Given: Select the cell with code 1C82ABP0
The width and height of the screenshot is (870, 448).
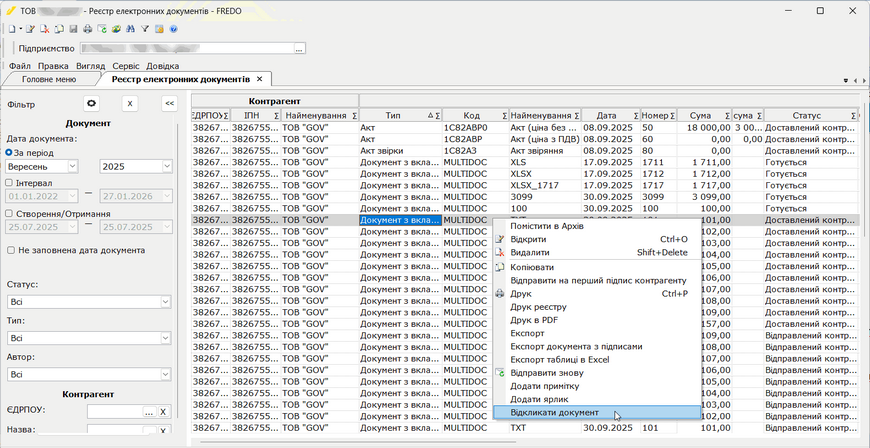Looking at the screenshot, I should tap(475, 127).
